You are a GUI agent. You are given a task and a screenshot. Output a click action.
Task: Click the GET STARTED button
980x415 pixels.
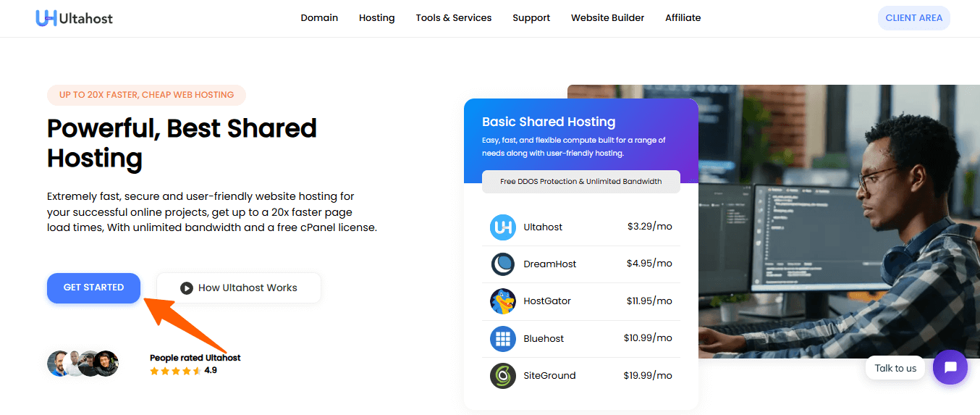pos(93,288)
